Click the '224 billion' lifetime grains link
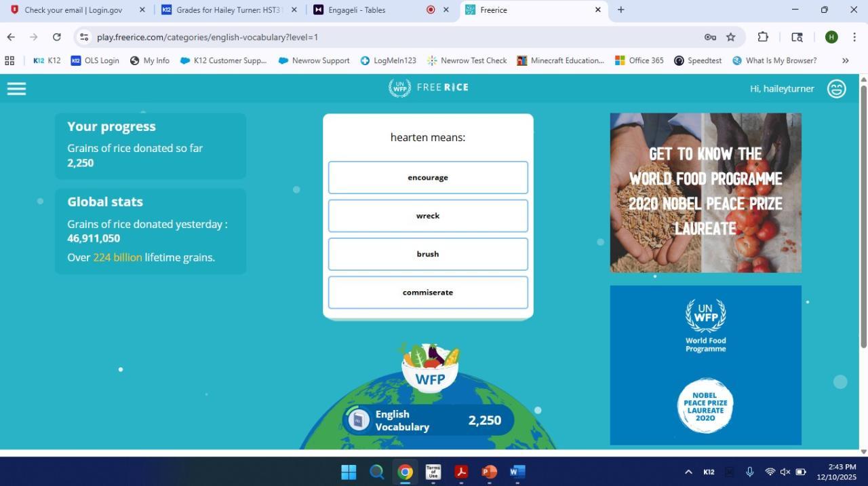The height and width of the screenshot is (486, 868). coord(117,257)
